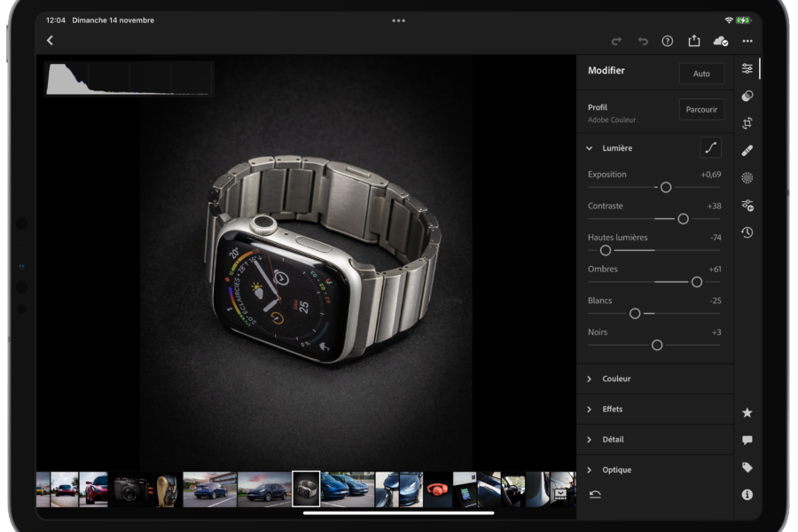Open the photo info icon

point(747,495)
